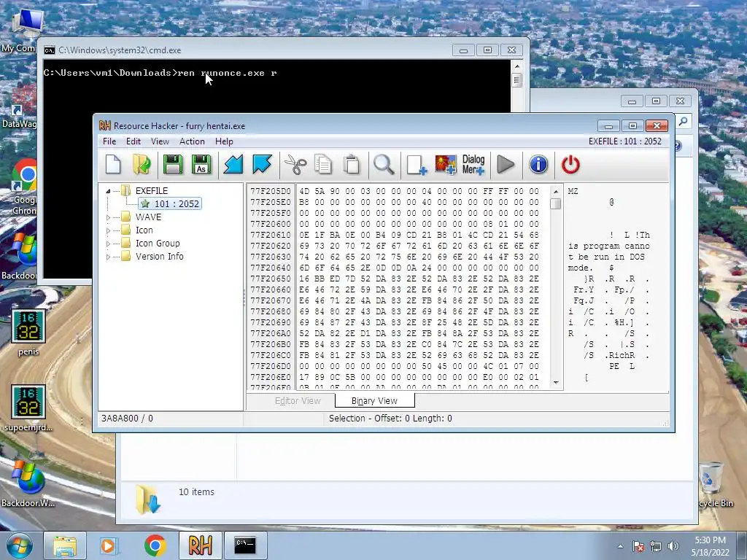Click hex offset 77F205D0 row label

[x=271, y=191]
